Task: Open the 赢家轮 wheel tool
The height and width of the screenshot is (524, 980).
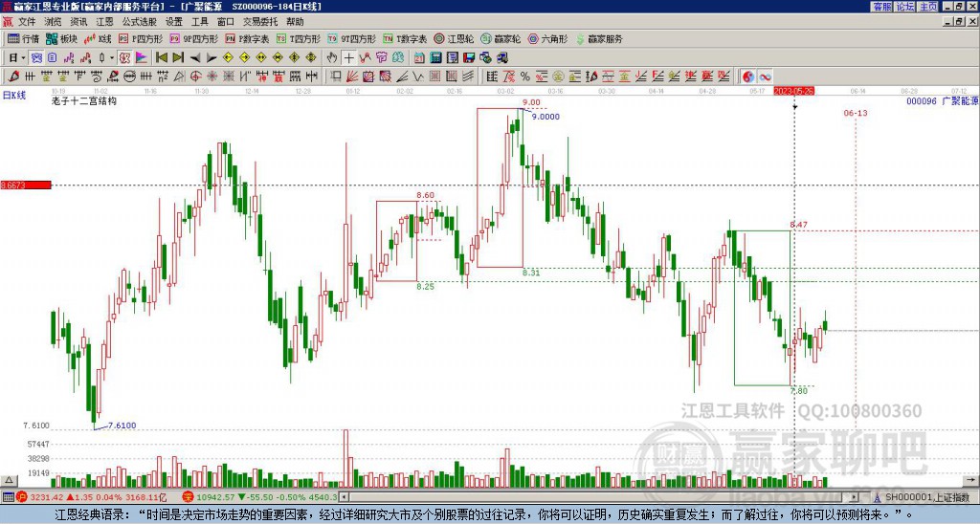Action: [x=501, y=38]
